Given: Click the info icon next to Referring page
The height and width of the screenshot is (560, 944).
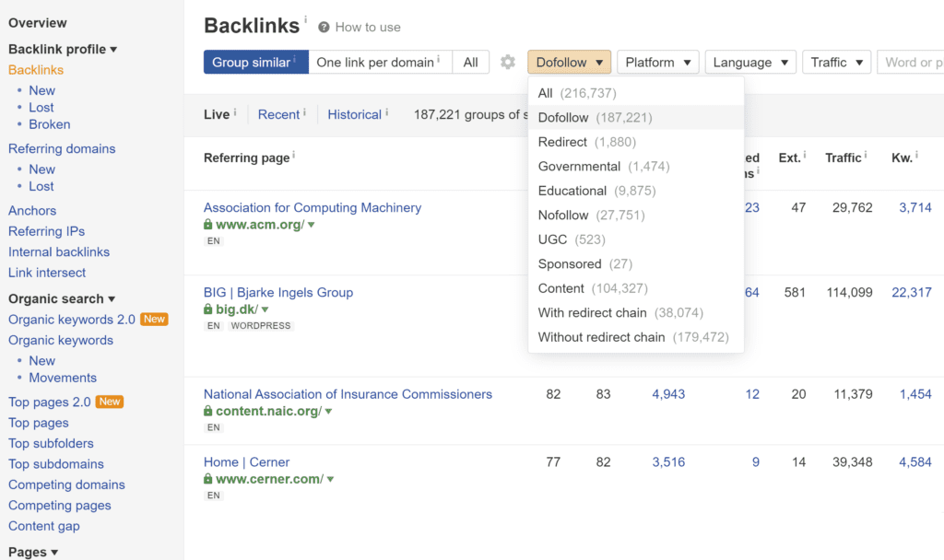Looking at the screenshot, I should (x=294, y=155).
